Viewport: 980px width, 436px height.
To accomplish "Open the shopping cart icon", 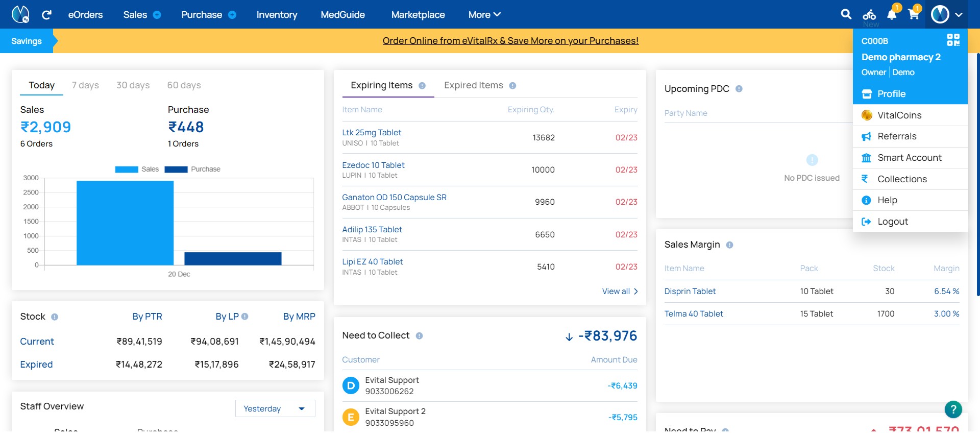I will click(914, 14).
